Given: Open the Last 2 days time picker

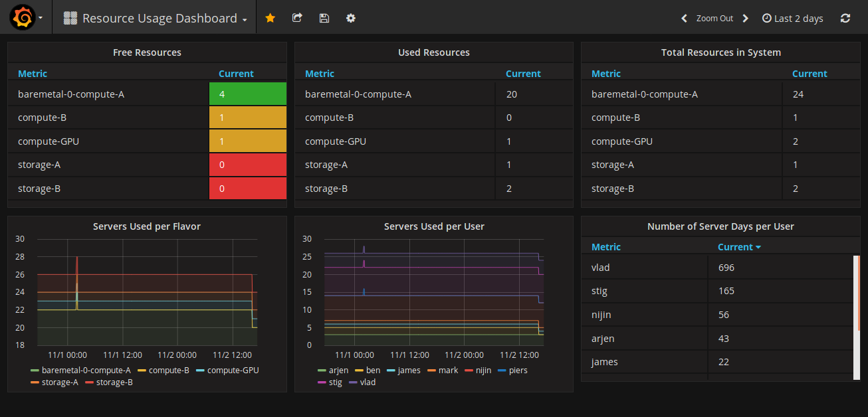Looking at the screenshot, I should point(793,19).
